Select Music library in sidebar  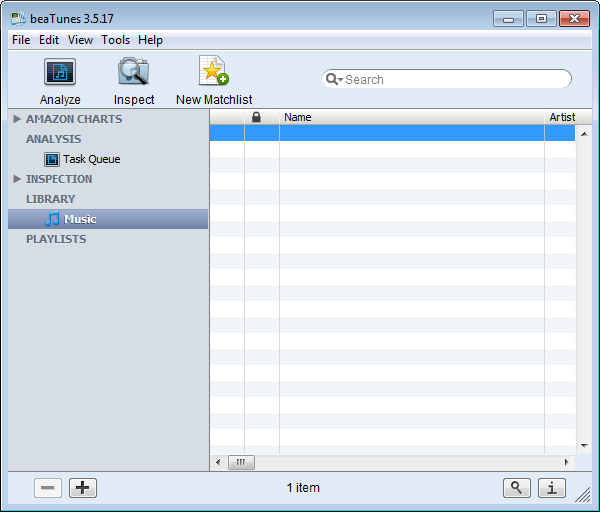tap(80, 219)
